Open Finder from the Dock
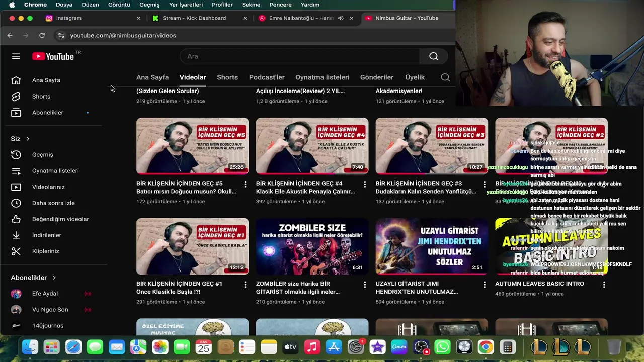This screenshot has width=644, height=362. pos(30,347)
